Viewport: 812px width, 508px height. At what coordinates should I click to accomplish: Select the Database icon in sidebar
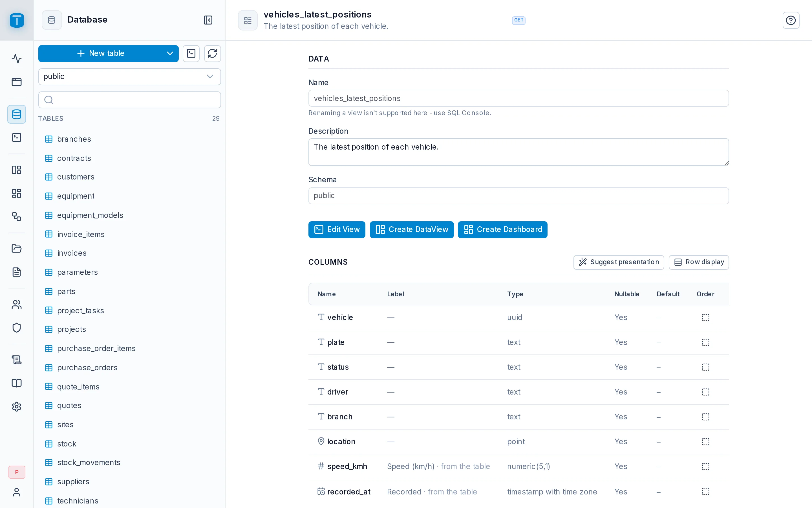17,114
